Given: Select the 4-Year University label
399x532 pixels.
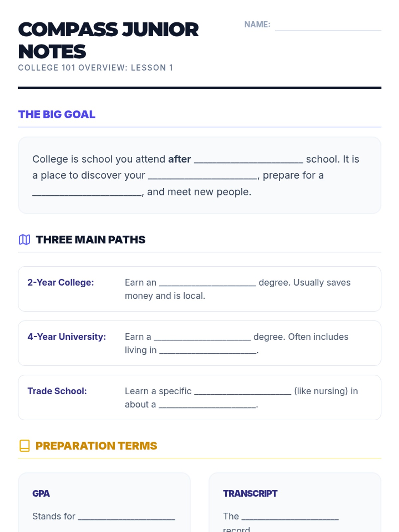Looking at the screenshot, I should pyautogui.click(x=66, y=336).
